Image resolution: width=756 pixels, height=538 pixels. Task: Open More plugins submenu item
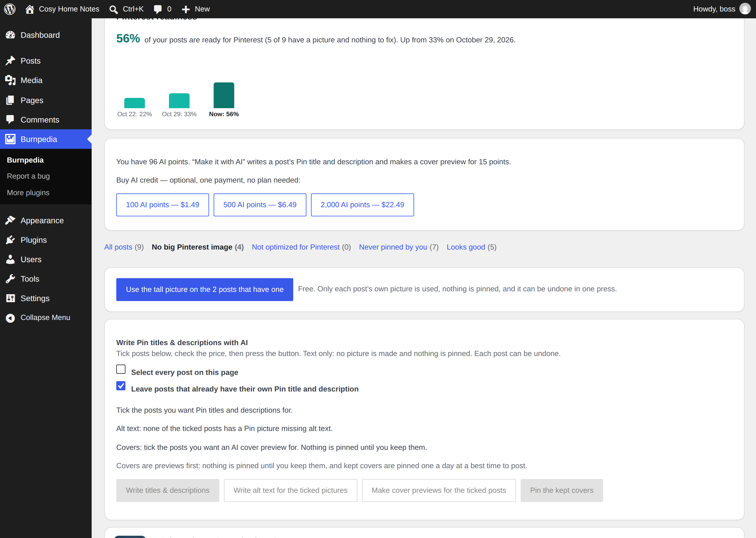click(28, 193)
